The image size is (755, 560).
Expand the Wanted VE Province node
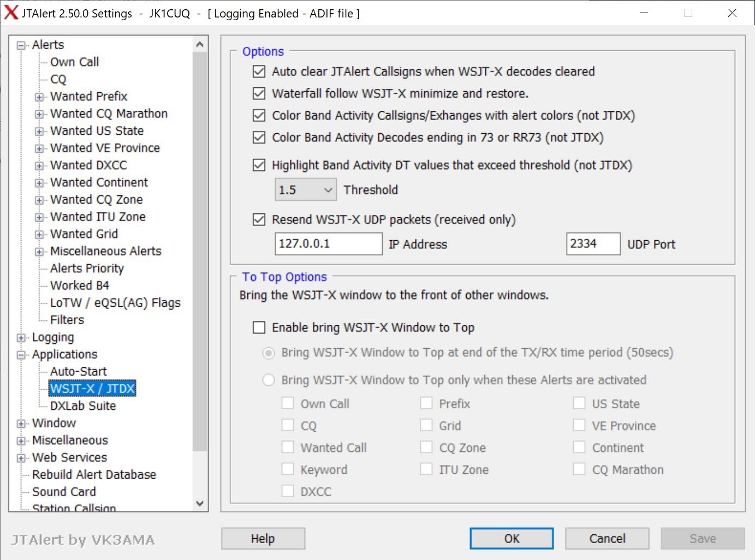click(39, 148)
